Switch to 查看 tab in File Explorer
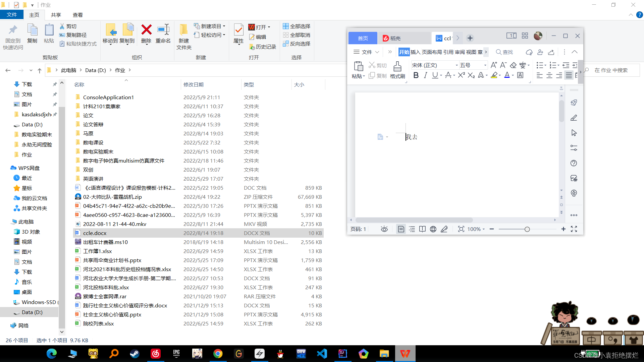Viewport: 644px width, 362px height. point(77,15)
